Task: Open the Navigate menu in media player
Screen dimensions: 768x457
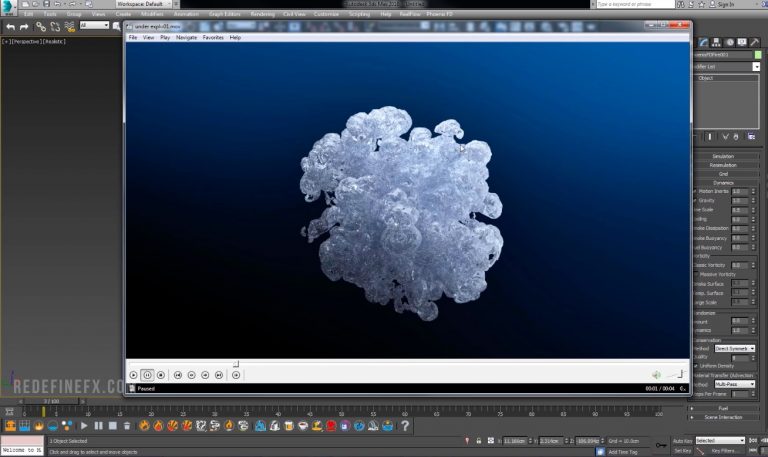Action: point(186,37)
